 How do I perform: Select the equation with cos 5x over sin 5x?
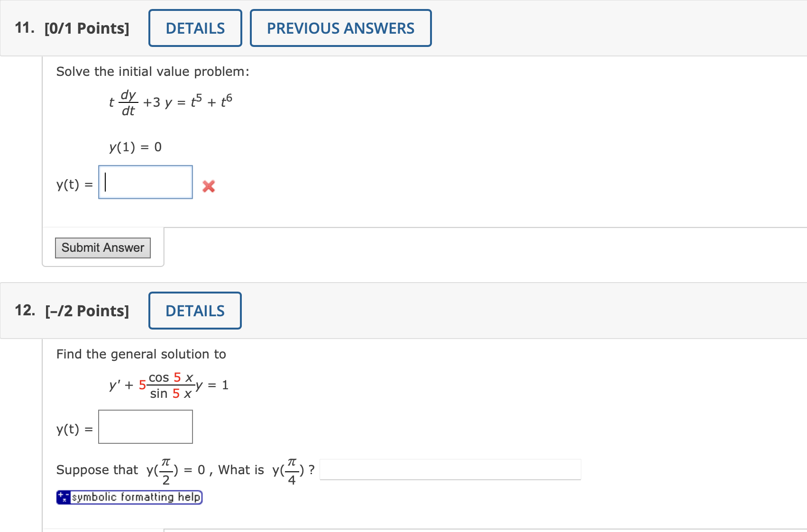pos(168,385)
